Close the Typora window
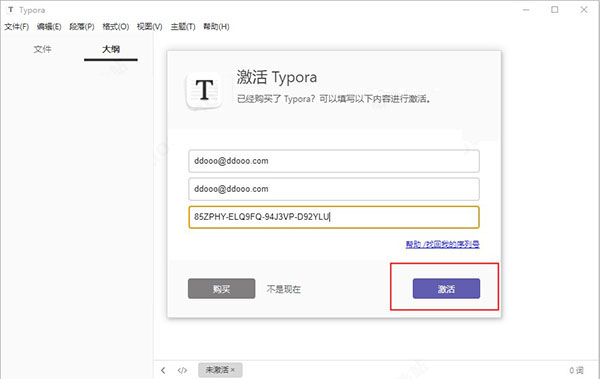 584,10
